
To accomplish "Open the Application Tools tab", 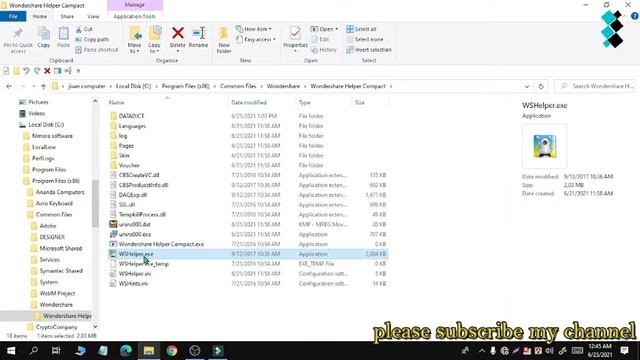I will click(135, 16).
